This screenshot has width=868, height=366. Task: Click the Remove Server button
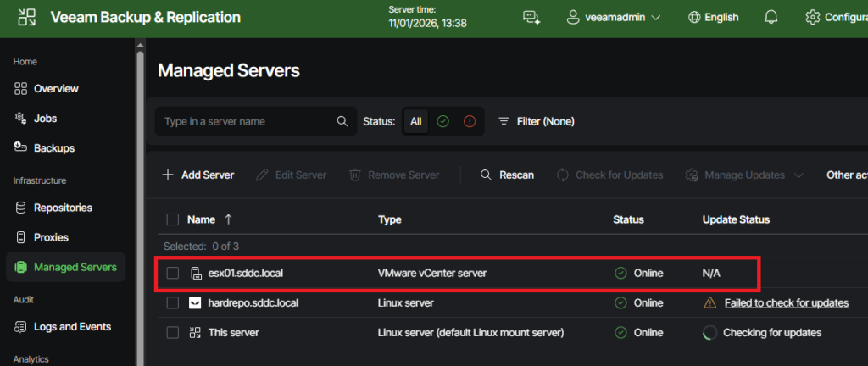coord(394,175)
